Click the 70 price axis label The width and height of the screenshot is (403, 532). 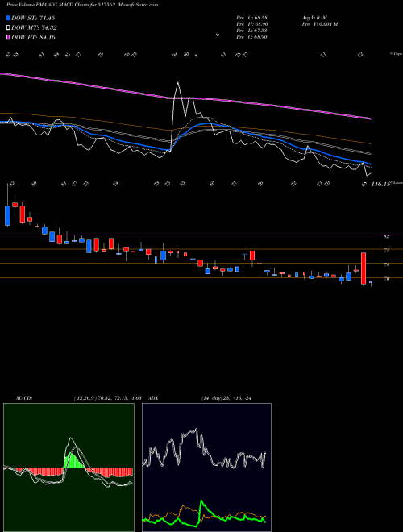(x=386, y=279)
